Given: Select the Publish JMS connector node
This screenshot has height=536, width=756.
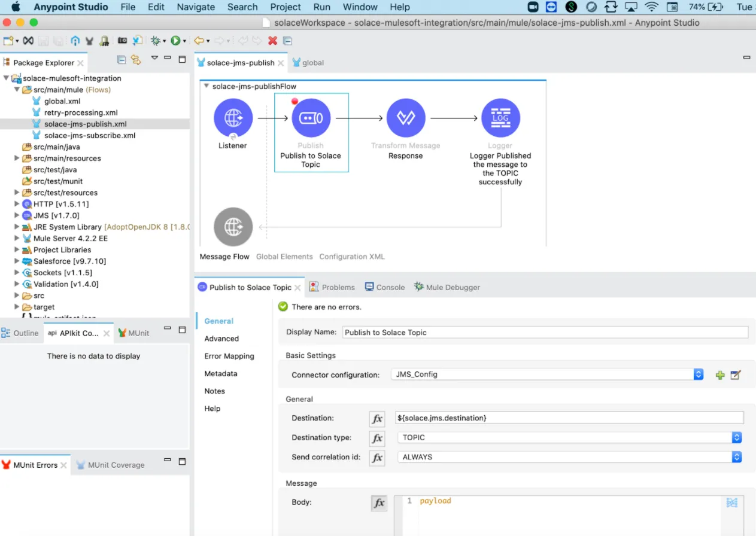Looking at the screenshot, I should point(311,118).
